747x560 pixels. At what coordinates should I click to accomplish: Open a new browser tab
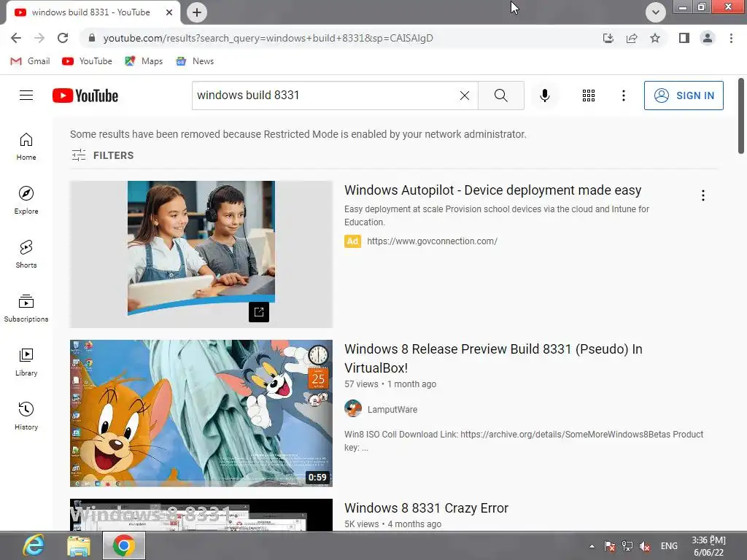197,12
